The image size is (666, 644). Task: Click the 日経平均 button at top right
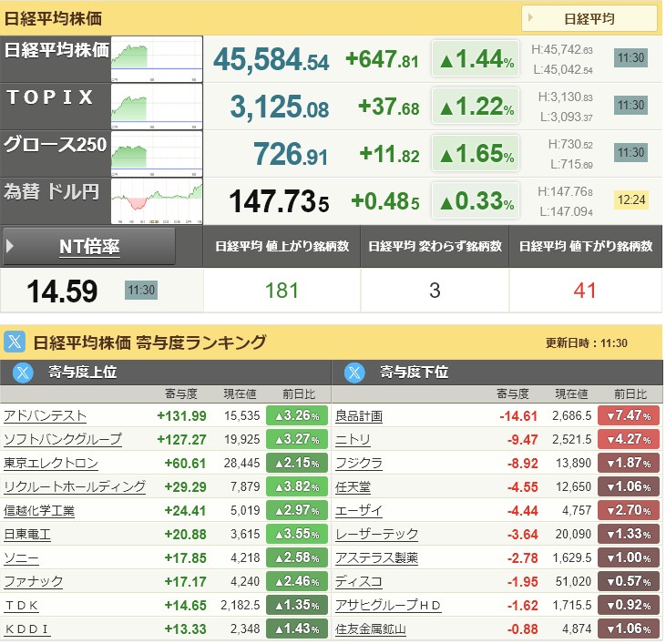tap(589, 18)
